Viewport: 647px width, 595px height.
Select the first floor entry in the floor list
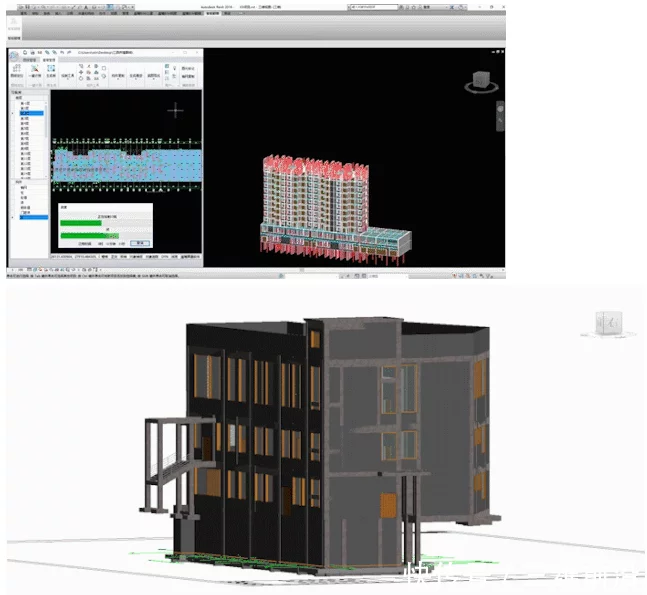click(x=27, y=102)
